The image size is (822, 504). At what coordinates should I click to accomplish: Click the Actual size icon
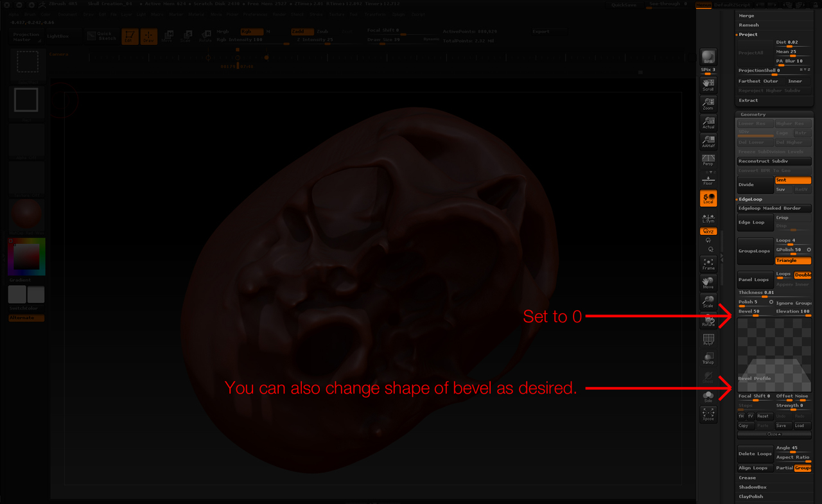tap(708, 122)
